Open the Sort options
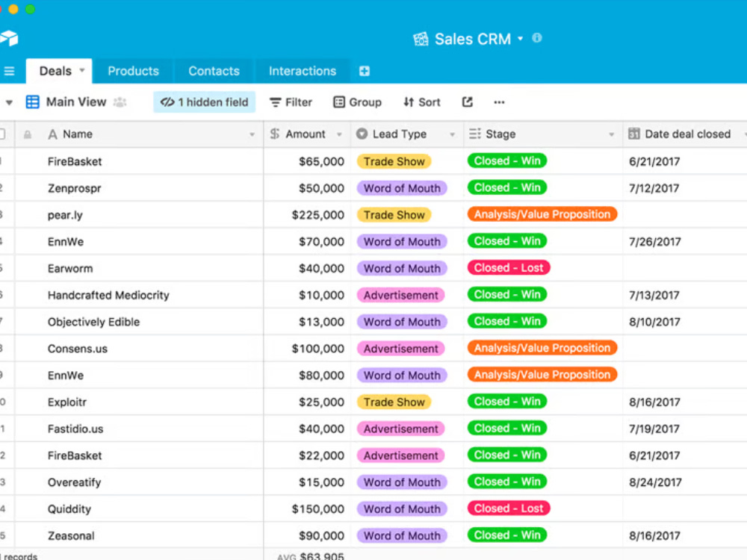The image size is (747, 560). pyautogui.click(x=421, y=102)
